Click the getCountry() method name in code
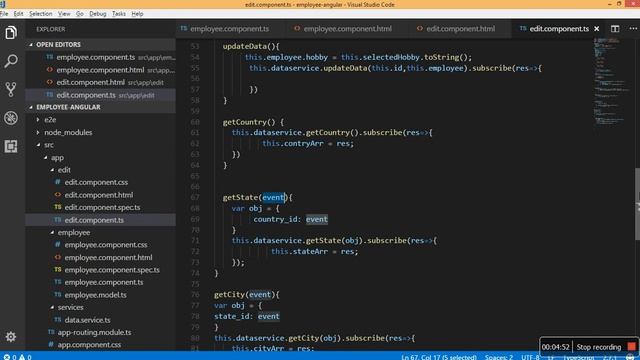640x360 pixels. click(x=249, y=122)
